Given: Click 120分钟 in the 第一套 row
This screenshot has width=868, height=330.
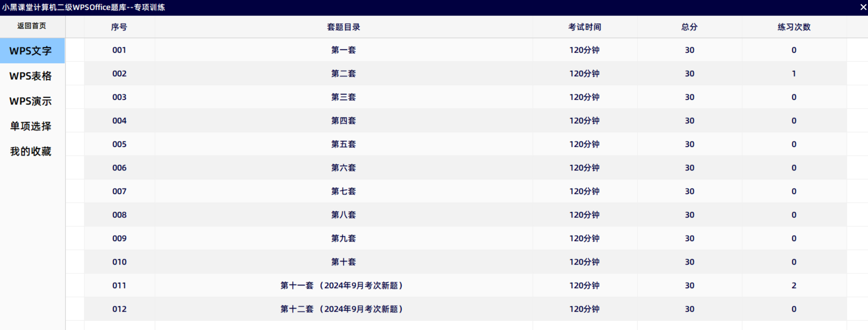Looking at the screenshot, I should pos(585,50).
